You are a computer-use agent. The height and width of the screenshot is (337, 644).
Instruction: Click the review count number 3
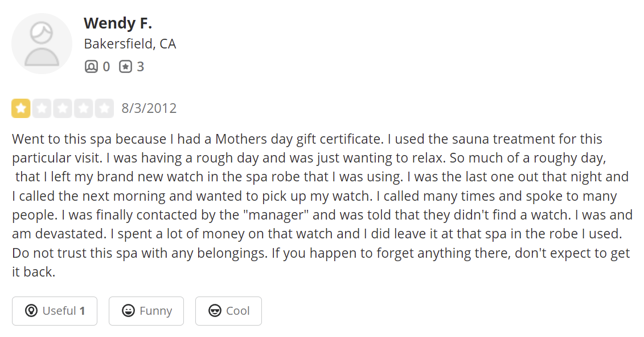point(141,67)
